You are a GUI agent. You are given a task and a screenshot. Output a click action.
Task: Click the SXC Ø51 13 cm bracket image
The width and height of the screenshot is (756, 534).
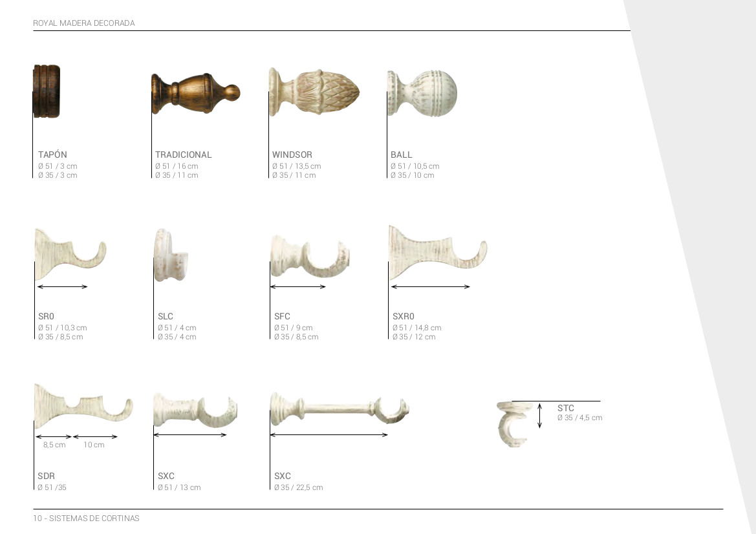195,410
